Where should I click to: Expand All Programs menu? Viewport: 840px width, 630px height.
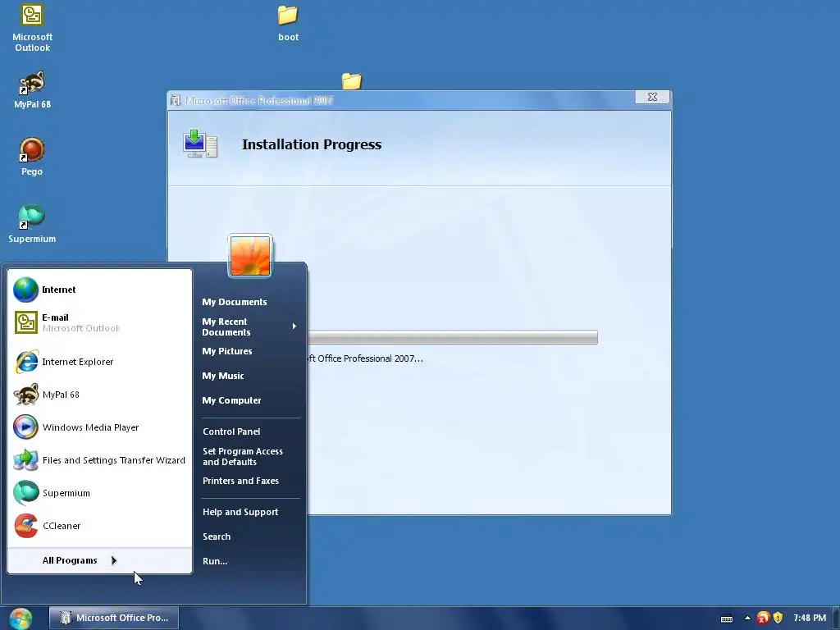[x=99, y=560]
